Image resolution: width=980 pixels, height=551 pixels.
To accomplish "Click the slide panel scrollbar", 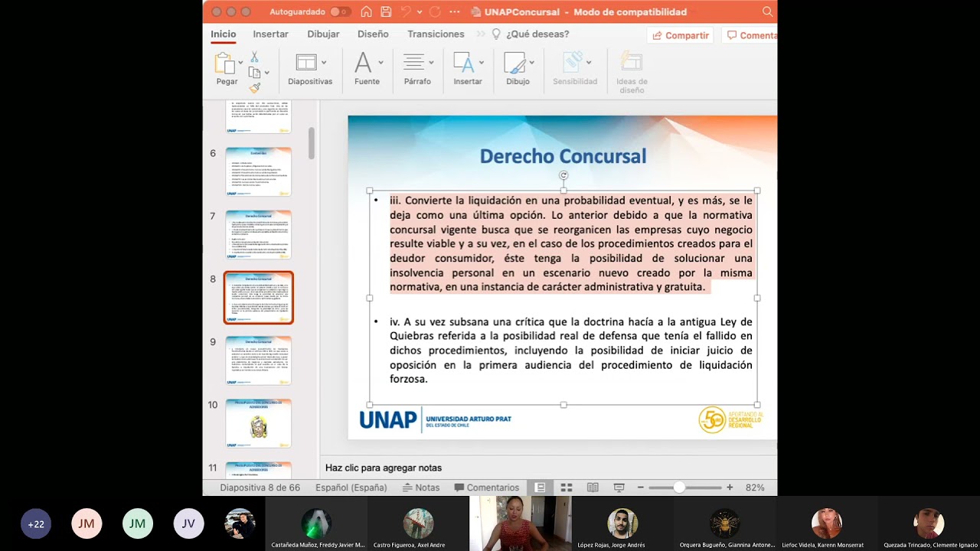I will pos(312,143).
